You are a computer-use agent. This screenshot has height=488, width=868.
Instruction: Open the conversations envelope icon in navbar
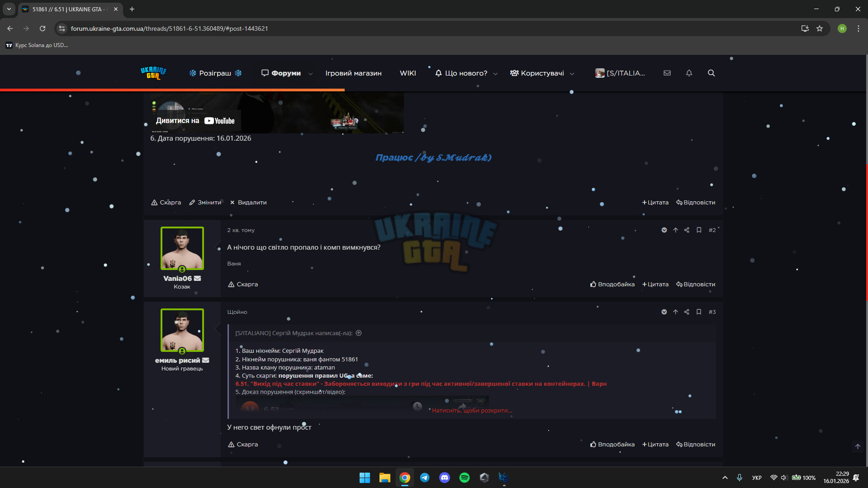pyautogui.click(x=667, y=73)
